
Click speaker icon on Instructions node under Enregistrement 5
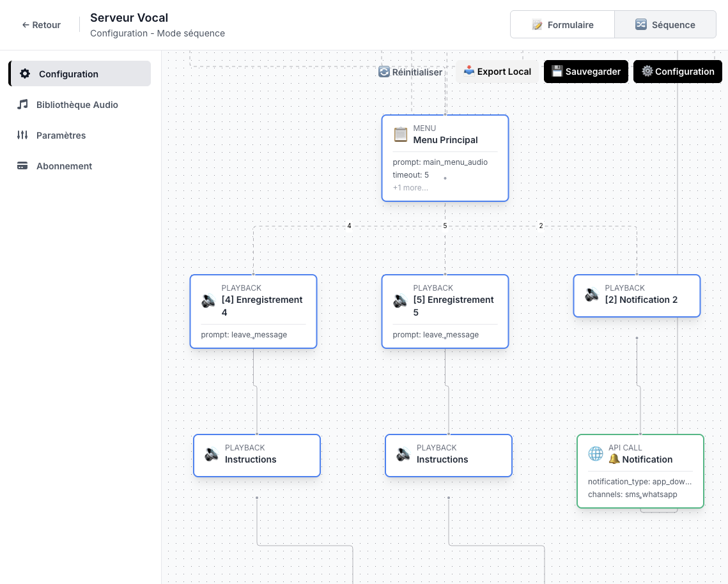[x=403, y=454]
